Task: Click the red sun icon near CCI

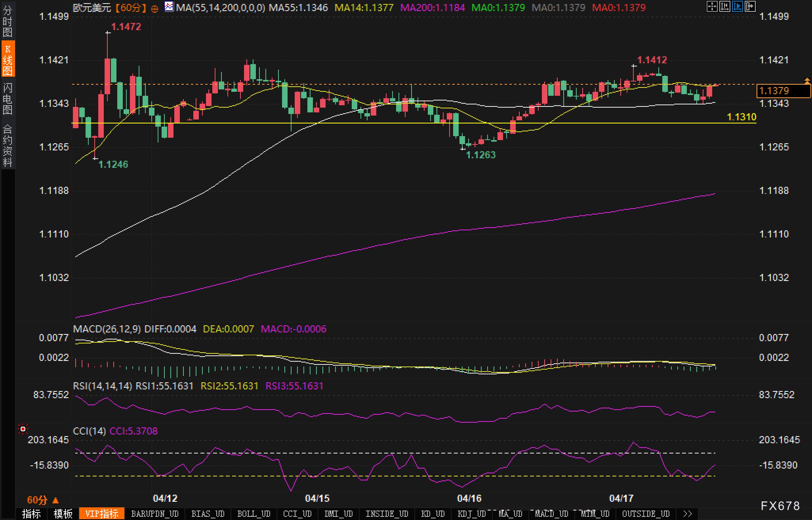Action: pos(23,429)
